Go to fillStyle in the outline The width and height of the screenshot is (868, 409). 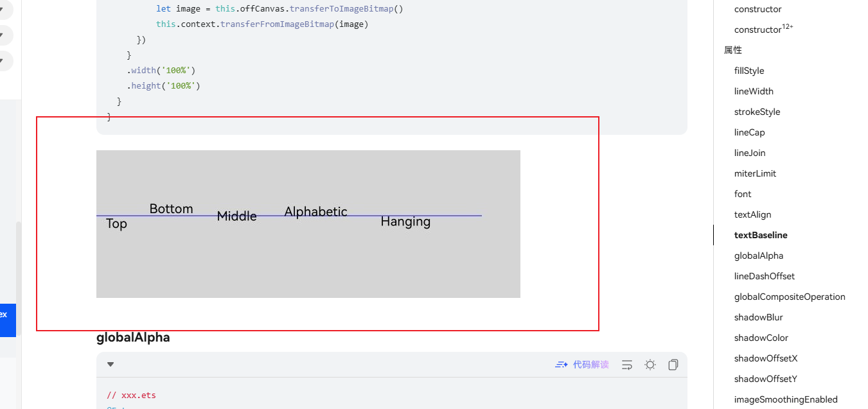click(749, 71)
